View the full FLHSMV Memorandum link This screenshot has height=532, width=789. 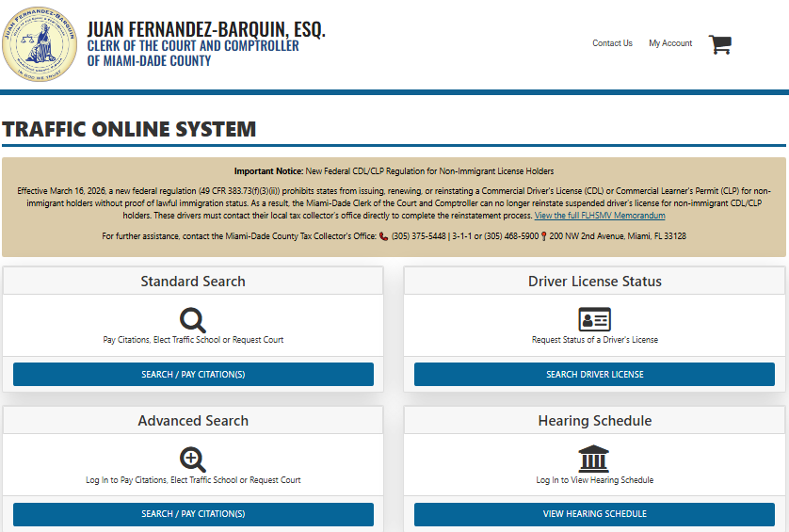coord(600,216)
